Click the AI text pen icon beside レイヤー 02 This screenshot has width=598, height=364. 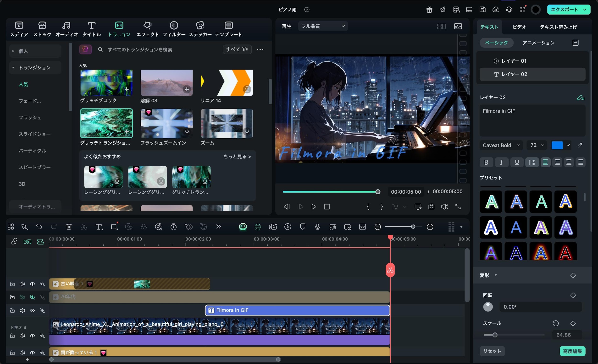coord(581,98)
